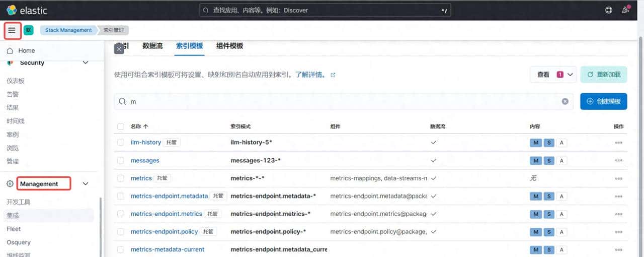Open the elastic logo home
644x257 pixels.
[26, 10]
